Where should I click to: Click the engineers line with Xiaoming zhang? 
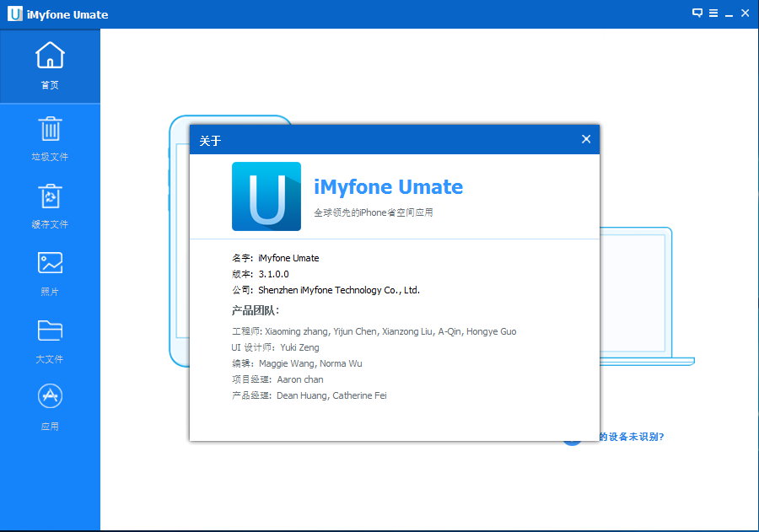(x=374, y=331)
